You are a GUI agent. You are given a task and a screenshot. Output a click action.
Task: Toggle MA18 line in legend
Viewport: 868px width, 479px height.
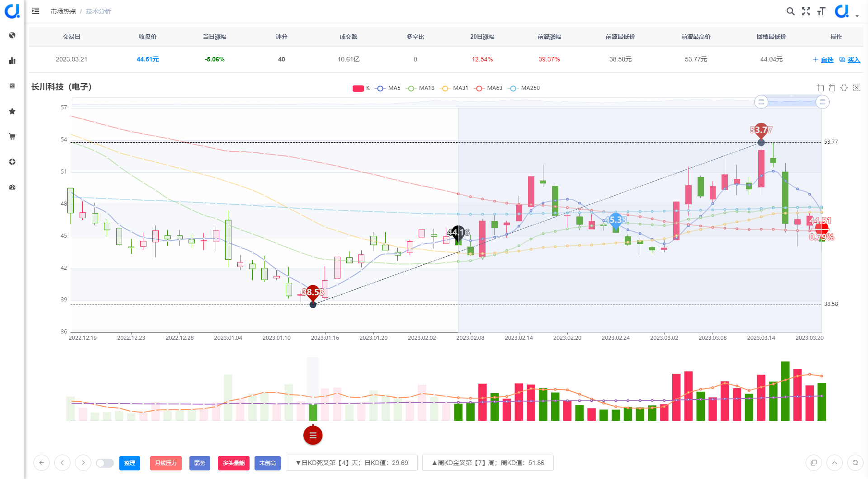tap(420, 88)
